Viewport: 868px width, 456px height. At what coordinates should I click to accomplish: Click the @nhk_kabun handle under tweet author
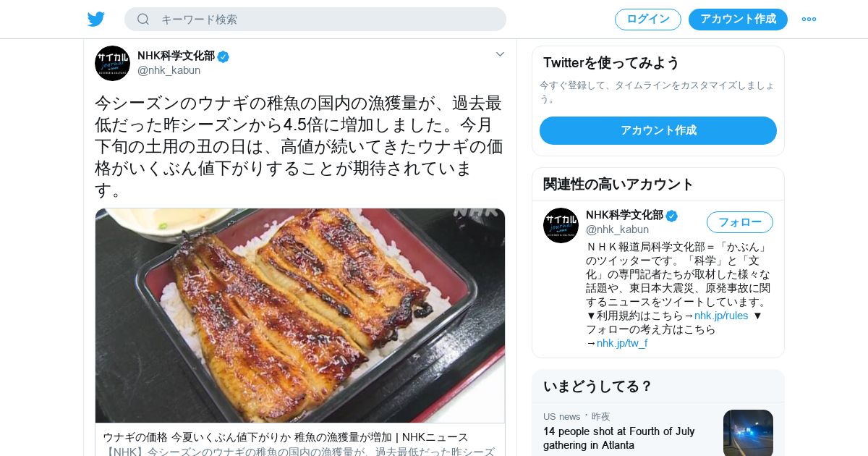(x=169, y=70)
